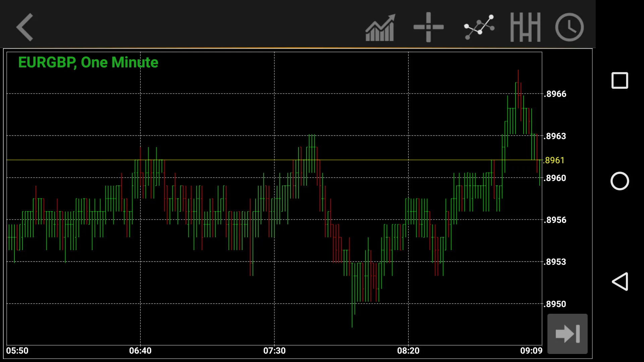Screen dimensions: 644x362
Task: Click the 08:20 time axis label
Action: point(408,351)
